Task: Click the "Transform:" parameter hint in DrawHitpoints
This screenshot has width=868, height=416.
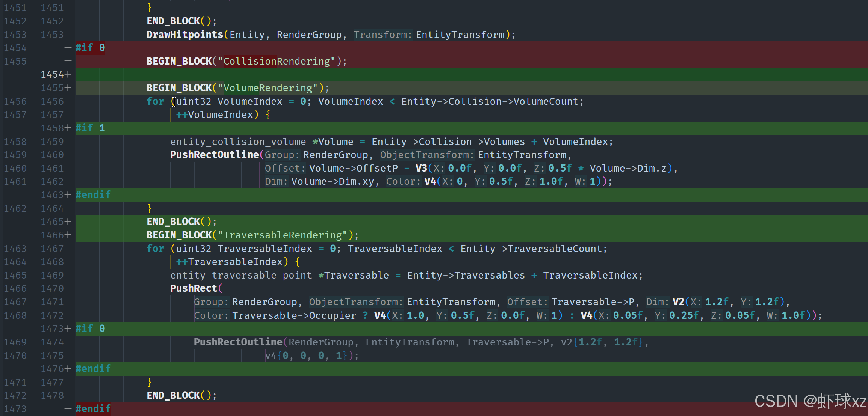Action: tap(383, 35)
